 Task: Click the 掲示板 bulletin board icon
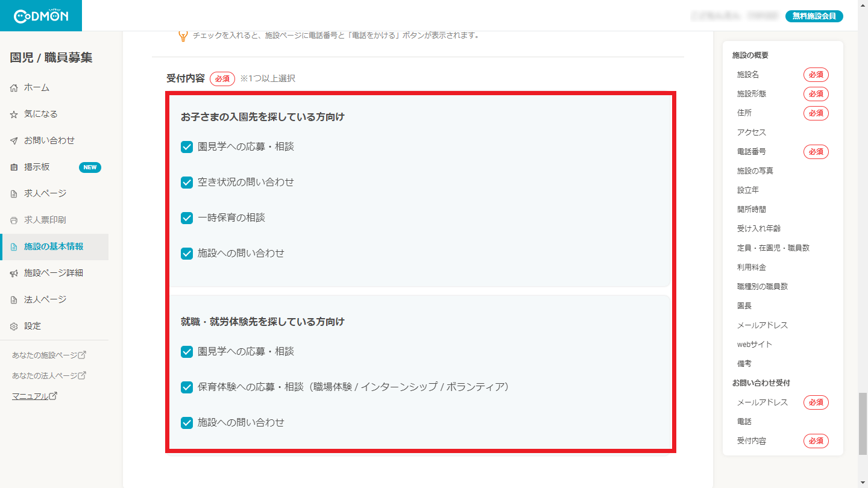coord(14,167)
